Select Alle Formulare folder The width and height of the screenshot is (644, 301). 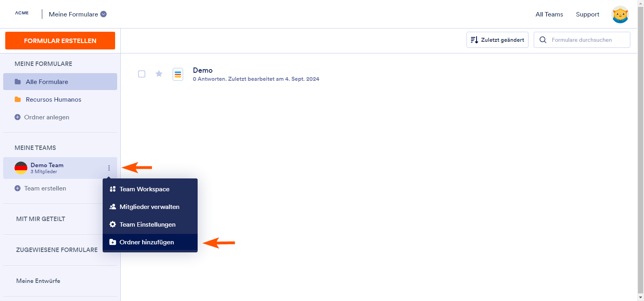60,82
